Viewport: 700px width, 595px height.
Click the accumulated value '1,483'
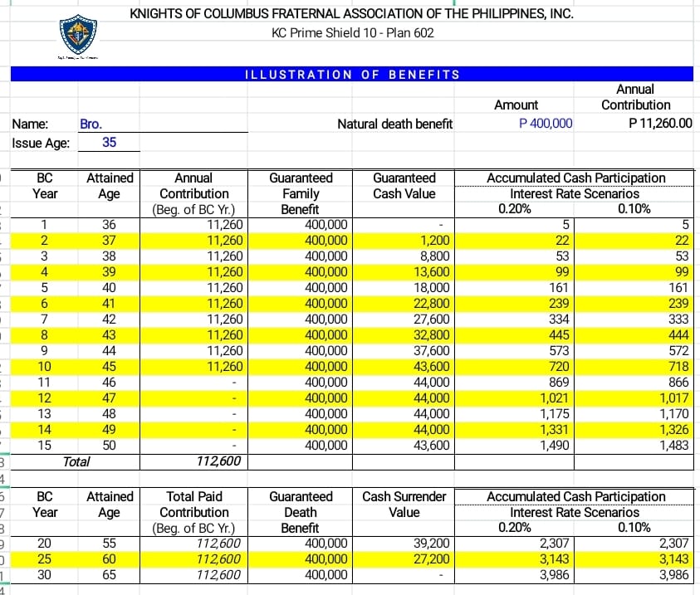pos(674,445)
